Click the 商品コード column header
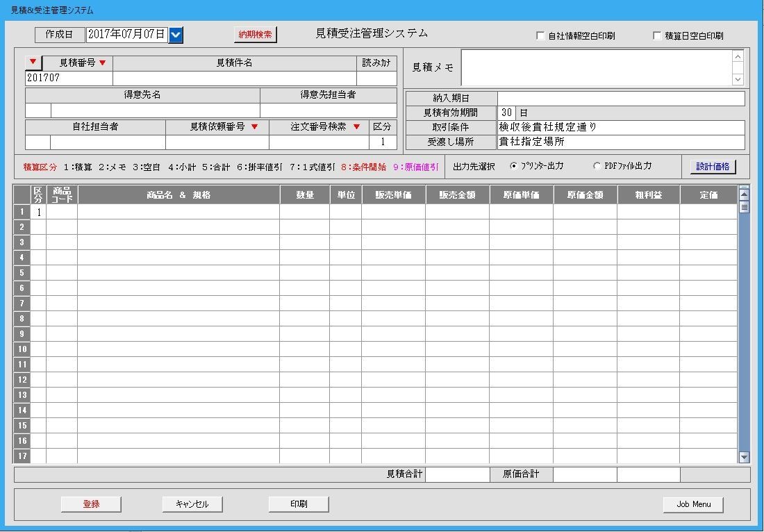Viewport: 764px width, 532px height. (62, 195)
